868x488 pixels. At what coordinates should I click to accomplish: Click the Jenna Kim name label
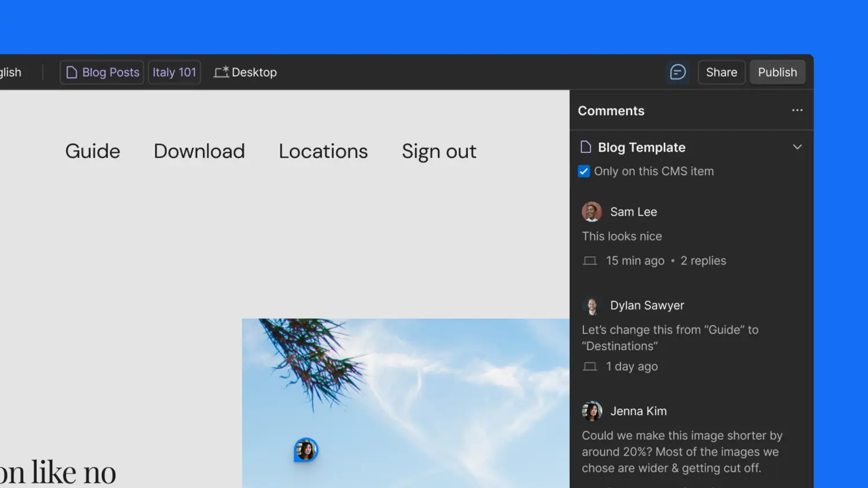(x=638, y=411)
